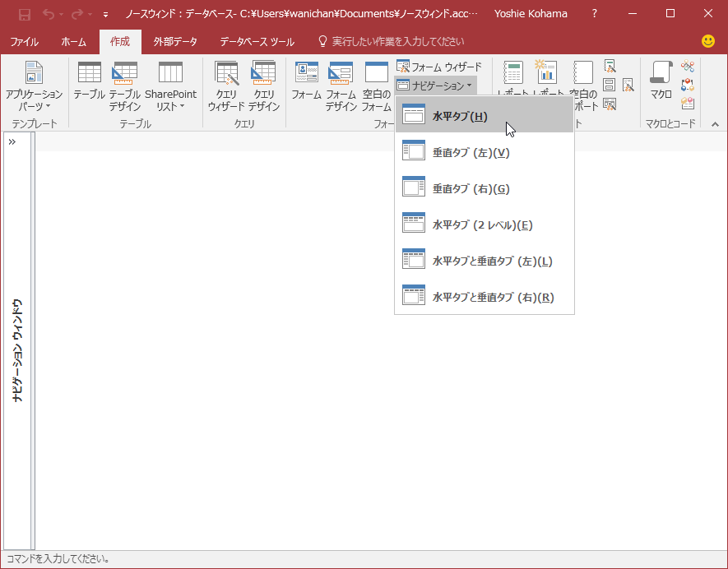Choose 水平タブ (2 レベル)(E) layout
The image size is (728, 569).
[485, 224]
